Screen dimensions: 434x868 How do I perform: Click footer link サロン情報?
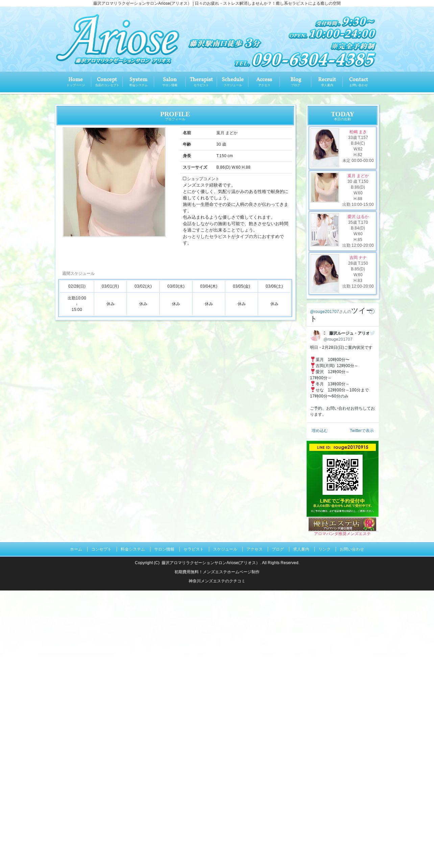(x=164, y=549)
